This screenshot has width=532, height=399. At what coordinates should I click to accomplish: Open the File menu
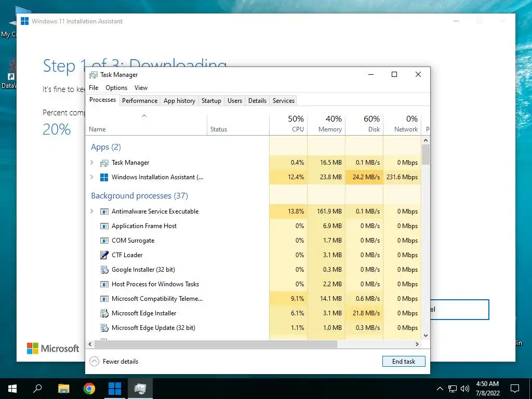[x=94, y=88]
